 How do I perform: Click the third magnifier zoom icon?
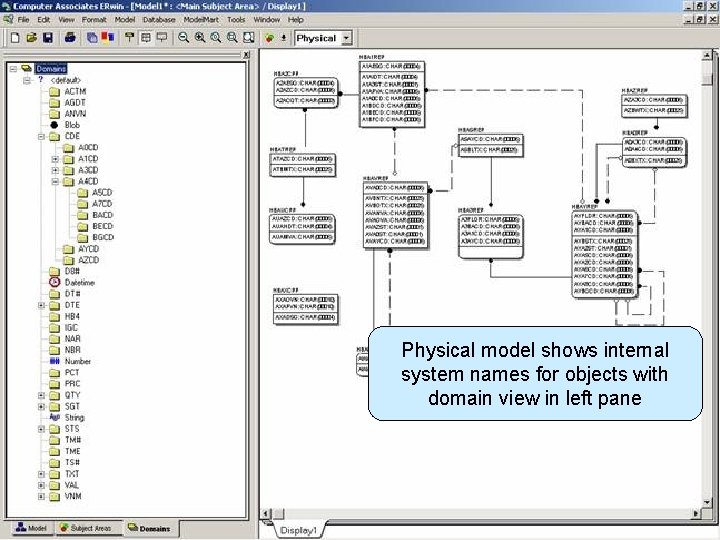(x=216, y=38)
